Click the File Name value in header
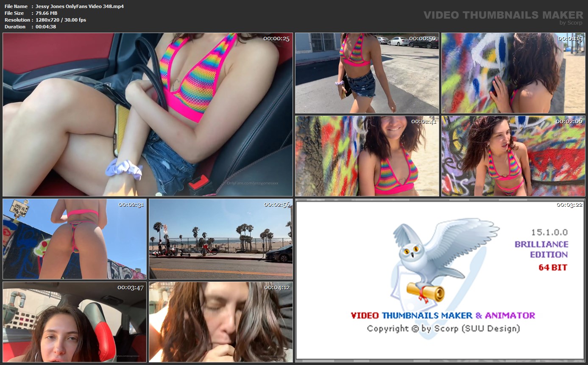 [x=80, y=6]
